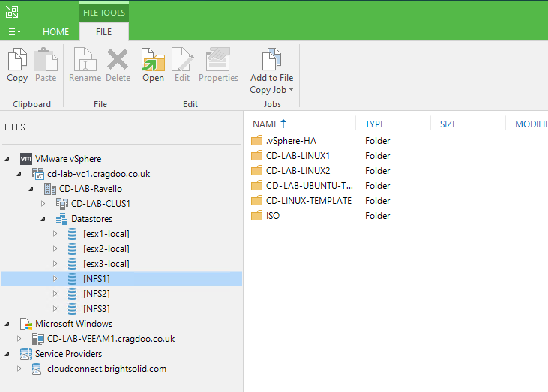Image resolution: width=548 pixels, height=392 pixels.
Task: Click the Add to File Copy Job icon
Action: tap(271, 59)
